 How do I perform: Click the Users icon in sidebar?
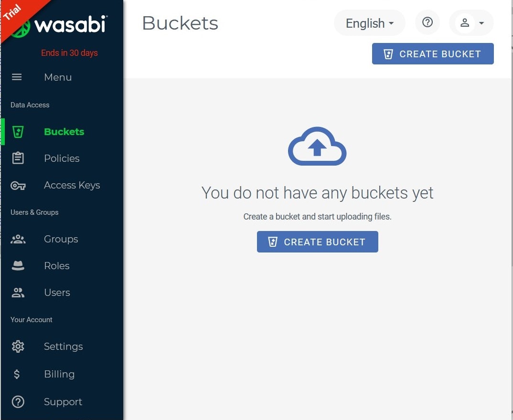(18, 293)
